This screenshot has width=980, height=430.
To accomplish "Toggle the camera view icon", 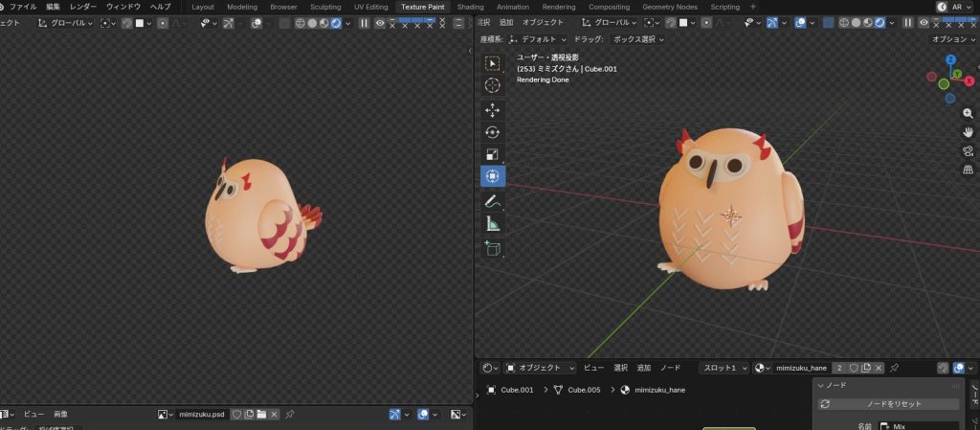I will click(x=968, y=151).
